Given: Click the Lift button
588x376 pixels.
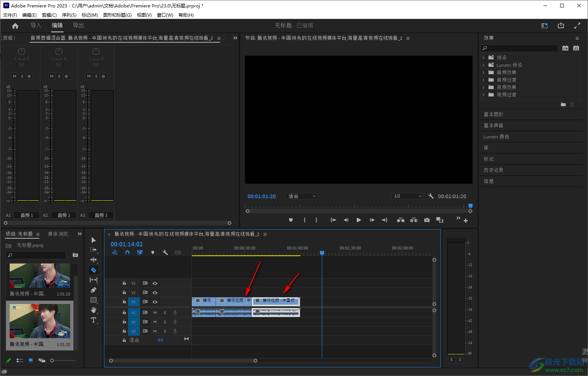Looking at the screenshot, I should coord(401,220).
